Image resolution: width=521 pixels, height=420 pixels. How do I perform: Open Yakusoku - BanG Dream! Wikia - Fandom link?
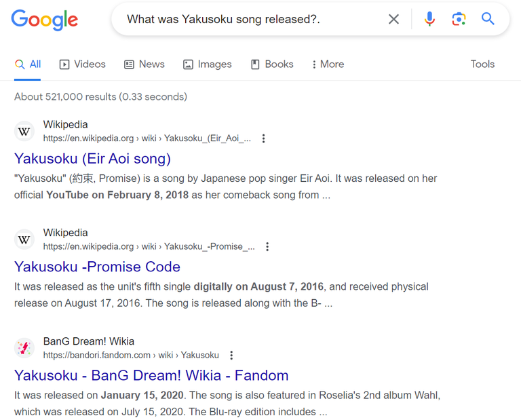[151, 375]
